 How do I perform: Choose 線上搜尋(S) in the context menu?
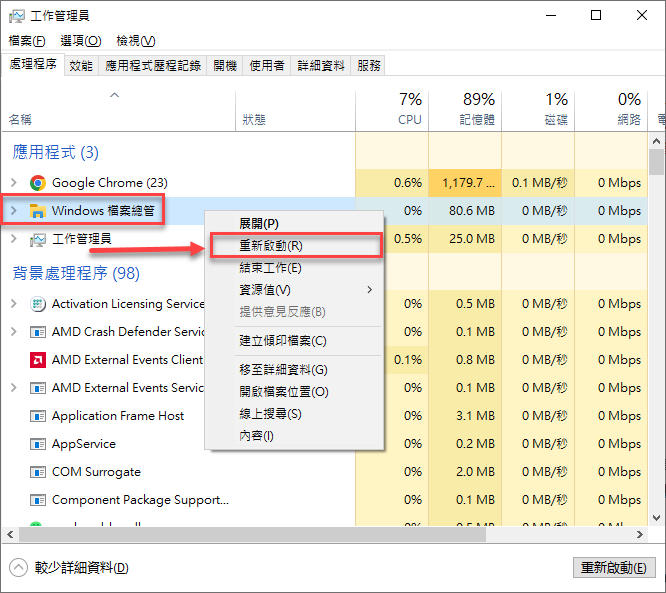click(295, 414)
